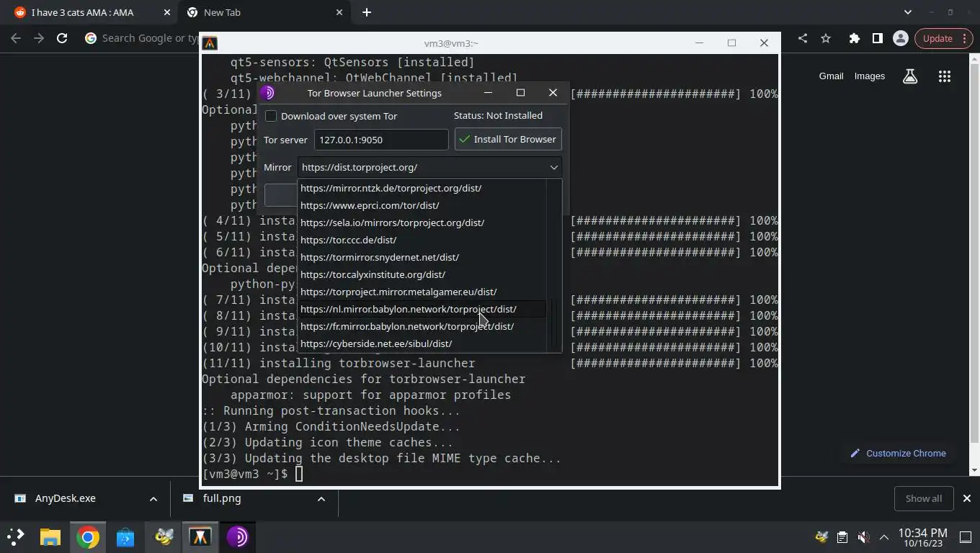Choose sela.io mirror from list
This screenshot has width=980, height=553.
[x=422, y=222]
